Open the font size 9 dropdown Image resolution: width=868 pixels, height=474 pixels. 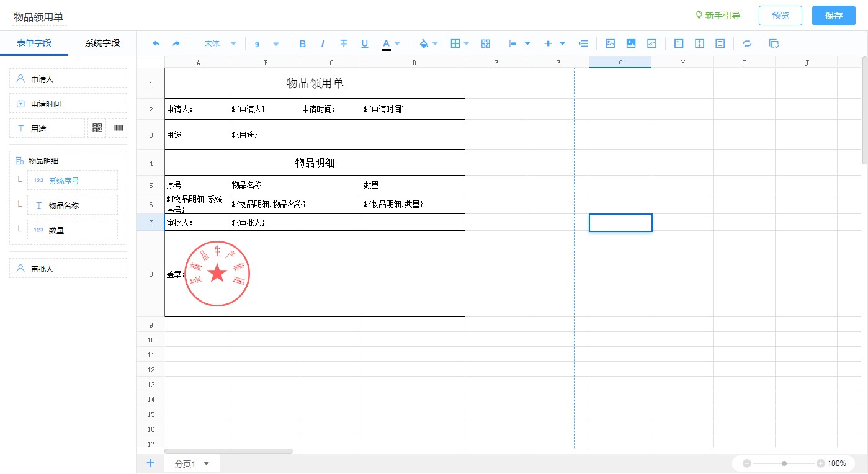(x=267, y=43)
